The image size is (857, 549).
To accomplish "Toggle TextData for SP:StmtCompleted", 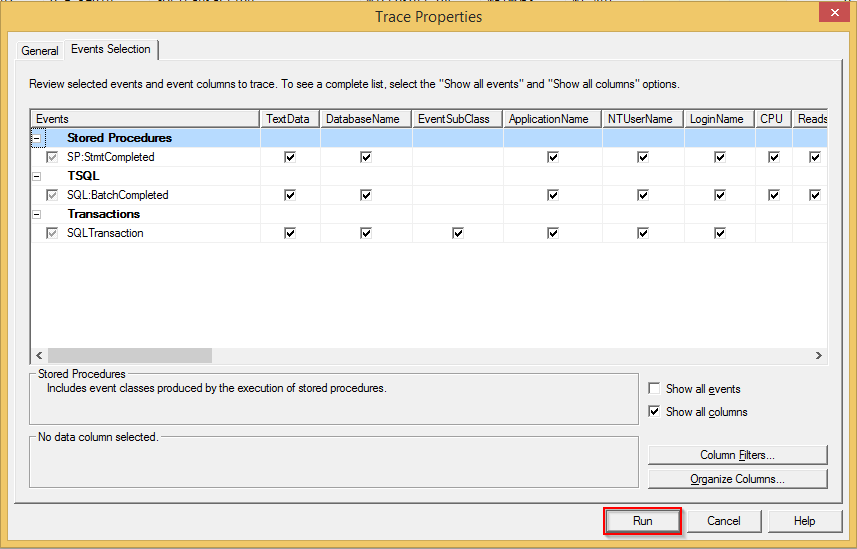I will [290, 157].
